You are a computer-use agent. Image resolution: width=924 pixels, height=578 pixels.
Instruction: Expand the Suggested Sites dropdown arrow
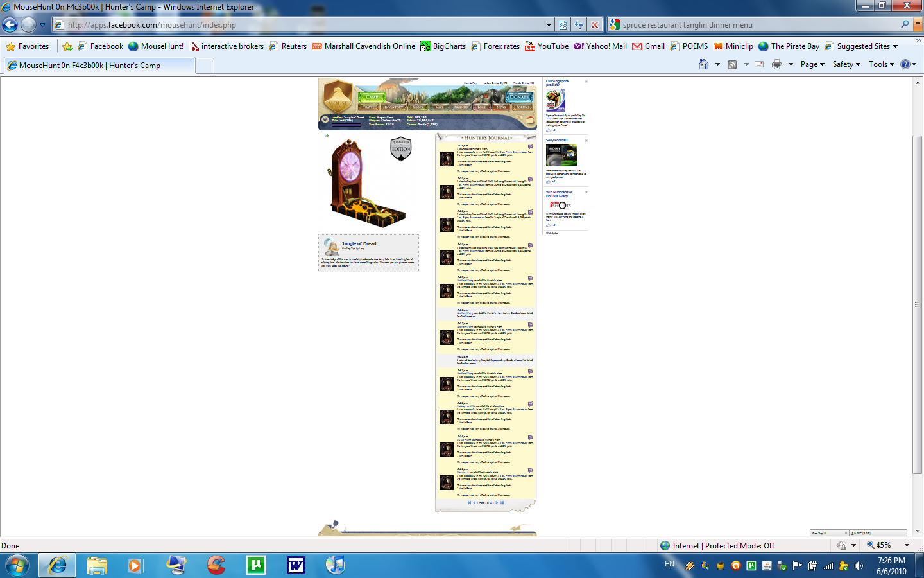pos(895,46)
